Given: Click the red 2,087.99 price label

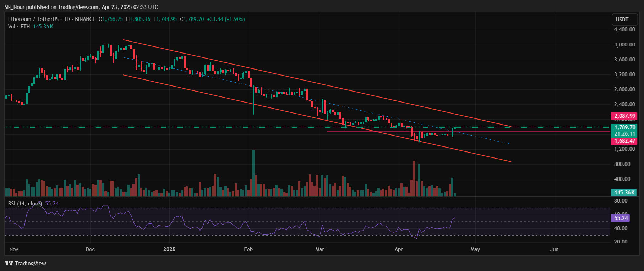Looking at the screenshot, I should 624,116.
